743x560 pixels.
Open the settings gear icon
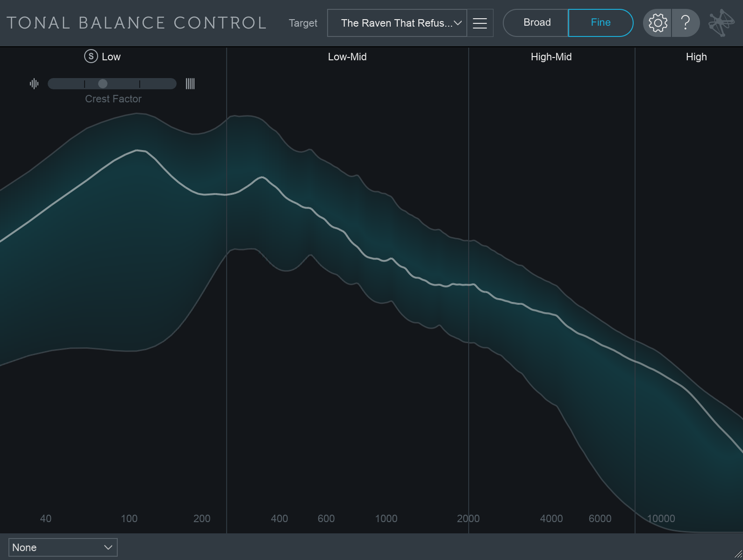pyautogui.click(x=657, y=23)
